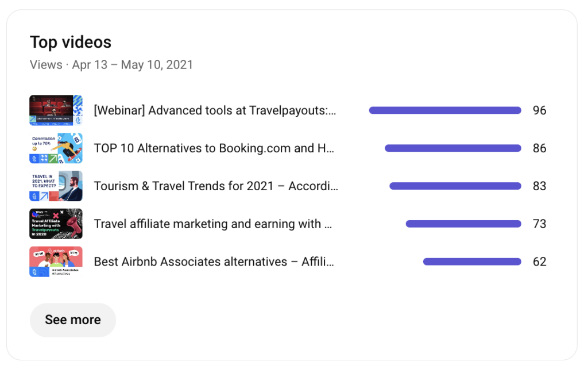Click the Views date range subtitle
Screen dimensions: 588x373
click(x=111, y=64)
